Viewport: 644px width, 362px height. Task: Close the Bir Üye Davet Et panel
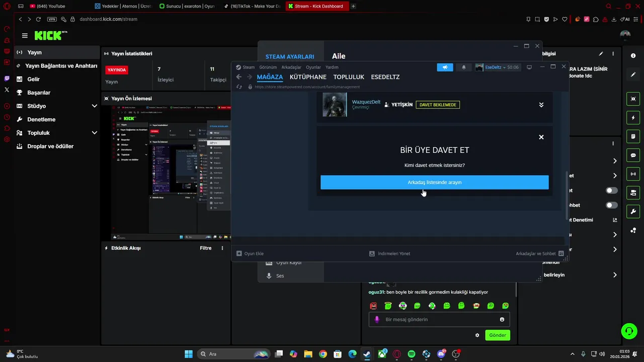point(541,137)
